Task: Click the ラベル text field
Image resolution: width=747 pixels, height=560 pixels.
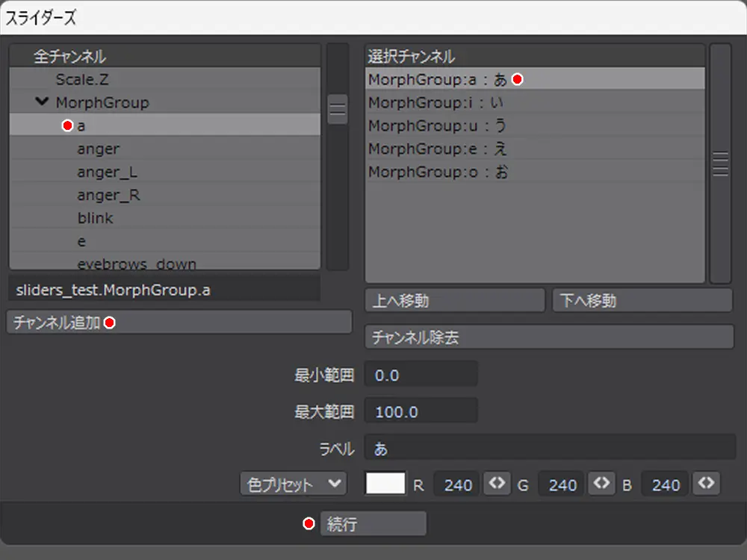Action: 549,448
